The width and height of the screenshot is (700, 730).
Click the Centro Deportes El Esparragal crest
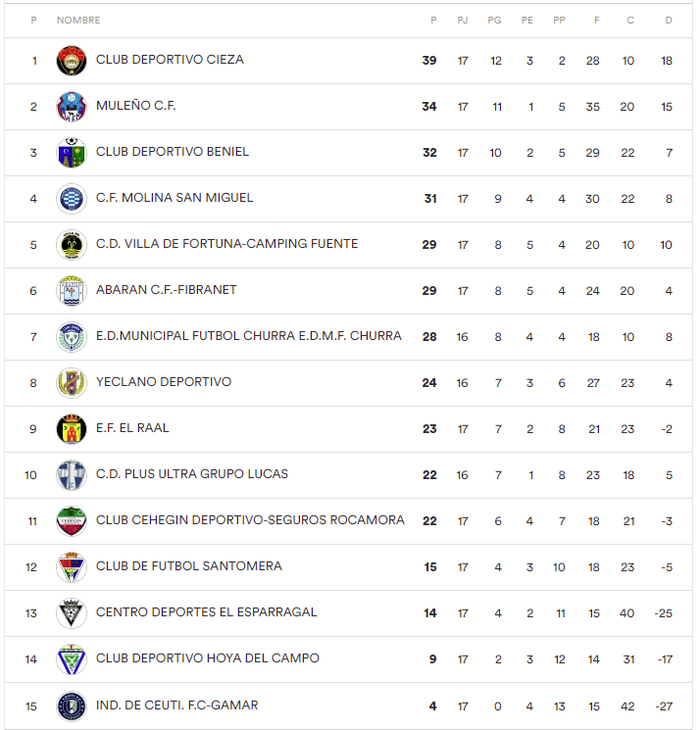72,613
